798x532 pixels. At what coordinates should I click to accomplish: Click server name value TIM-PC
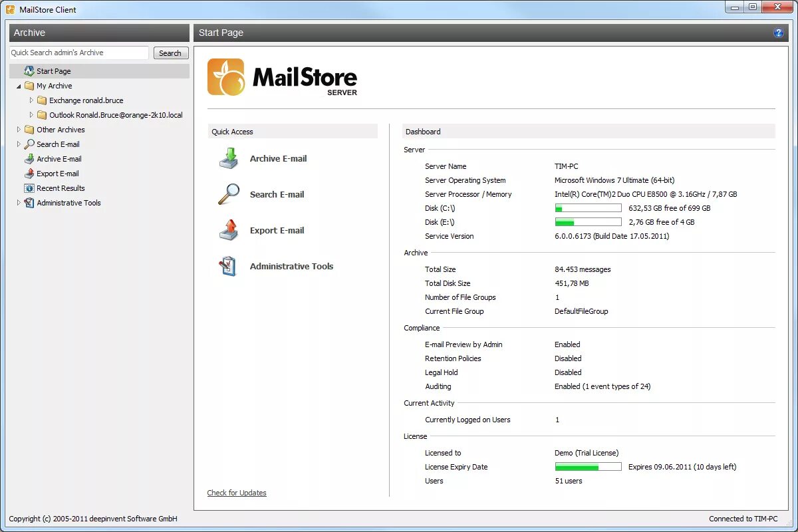(567, 166)
